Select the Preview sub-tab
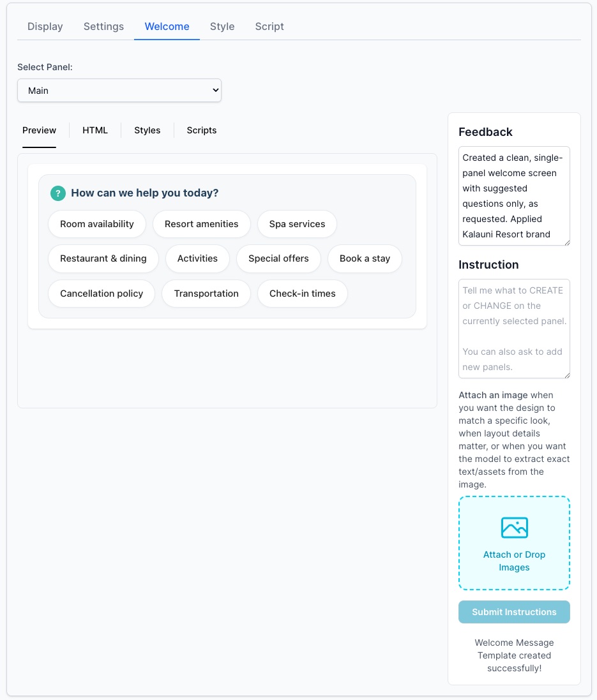 (x=39, y=130)
